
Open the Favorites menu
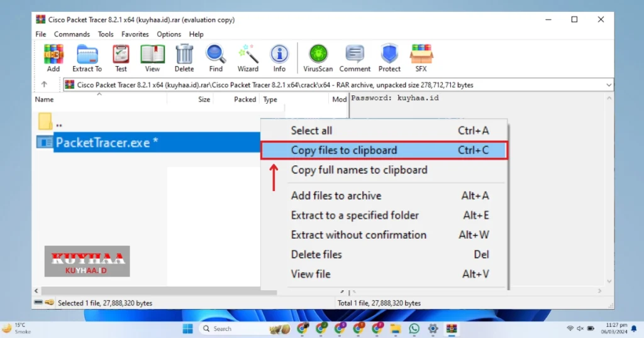pyautogui.click(x=135, y=34)
